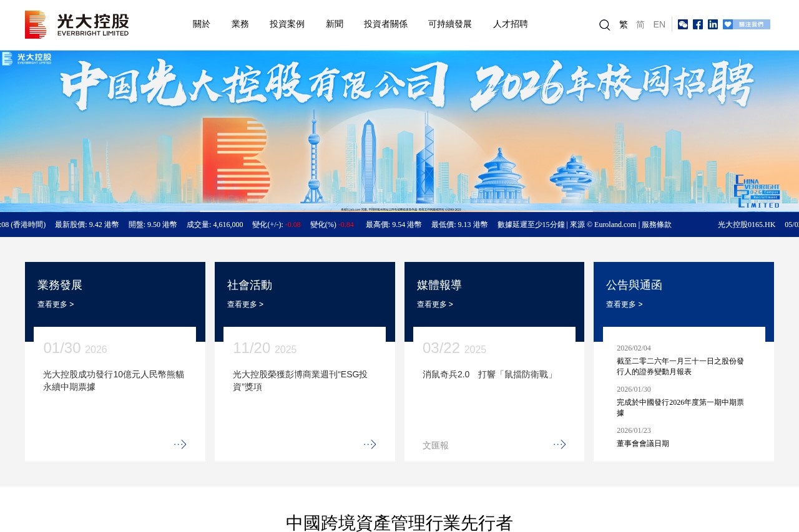Click the 關注我們 follow-us heart button
This screenshot has height=532, width=799.
pyautogui.click(x=747, y=24)
